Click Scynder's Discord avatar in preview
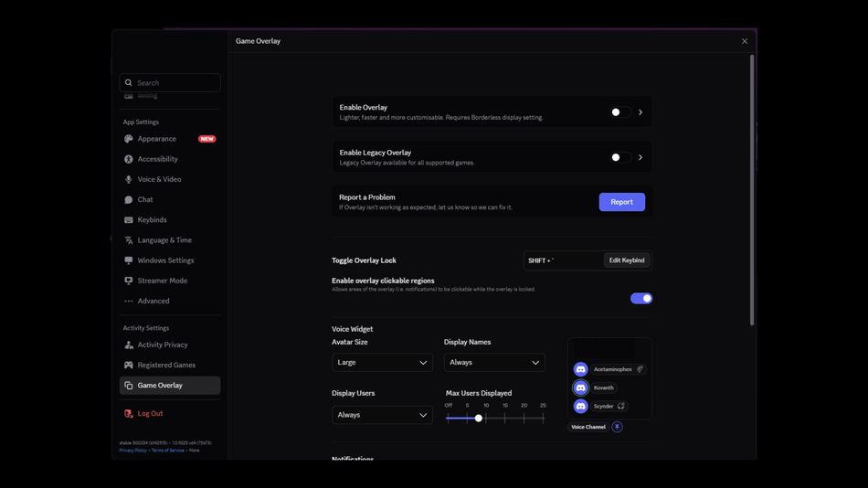Image resolution: width=868 pixels, height=488 pixels. coord(580,406)
